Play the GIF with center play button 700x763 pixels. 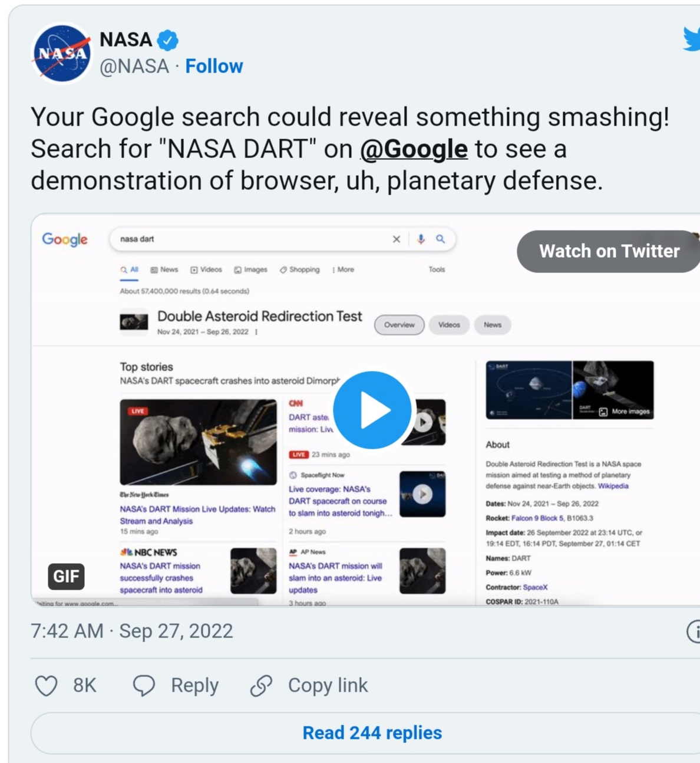coord(372,410)
